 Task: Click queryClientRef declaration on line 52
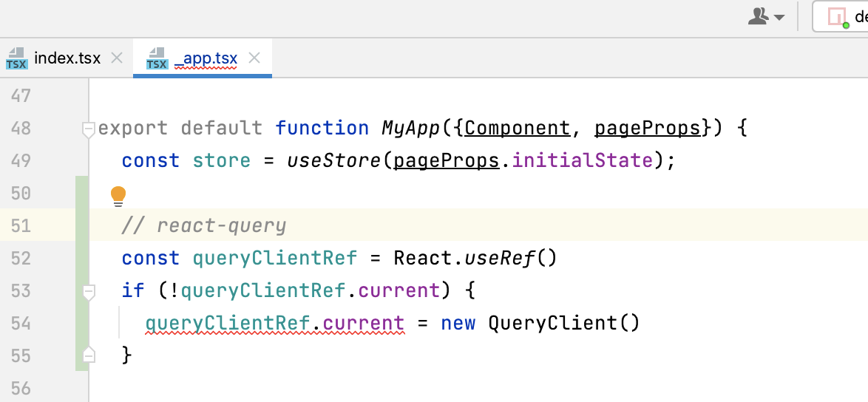(x=275, y=258)
